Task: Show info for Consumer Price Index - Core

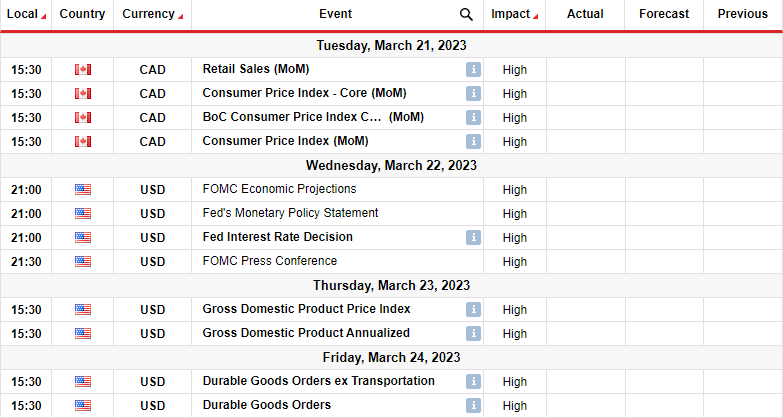Action: [473, 93]
